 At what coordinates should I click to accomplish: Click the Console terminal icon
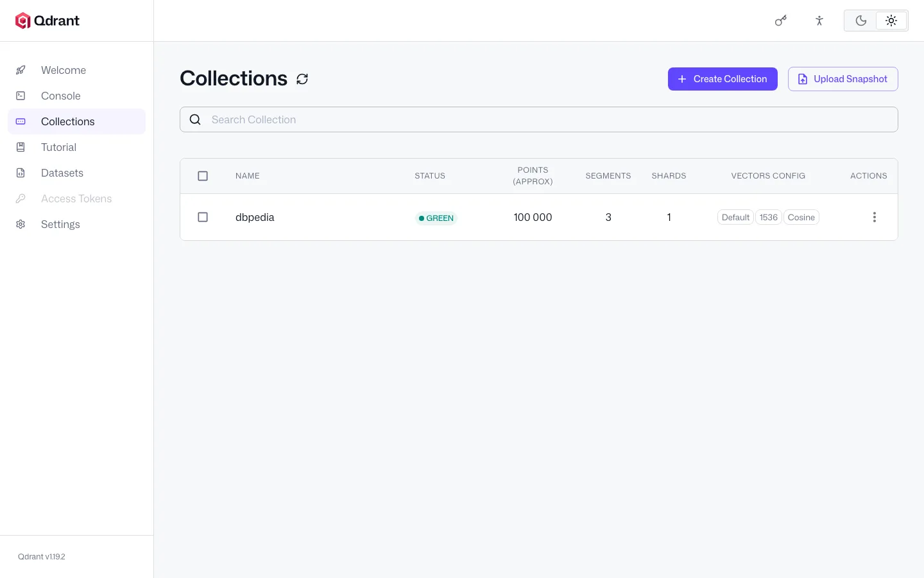click(x=21, y=96)
